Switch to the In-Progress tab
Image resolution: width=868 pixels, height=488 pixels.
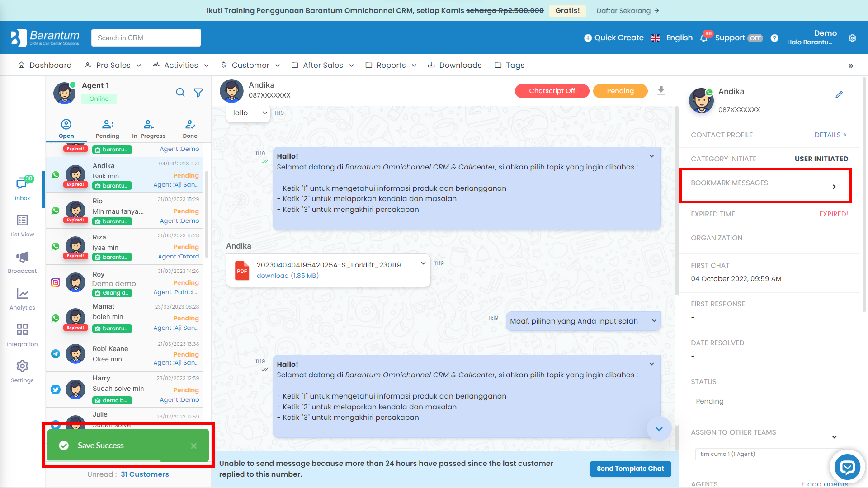coord(149,129)
